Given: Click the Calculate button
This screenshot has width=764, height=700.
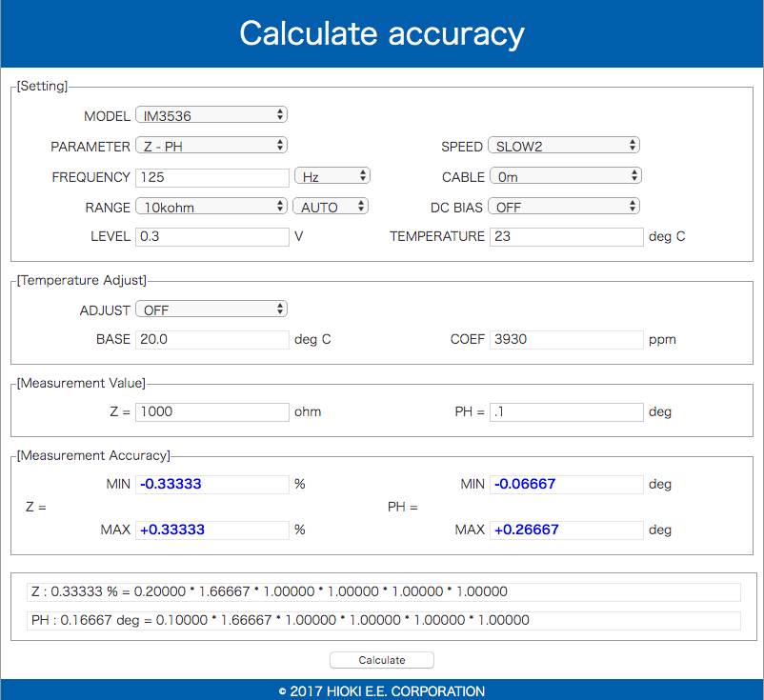Looking at the screenshot, I should [382, 660].
